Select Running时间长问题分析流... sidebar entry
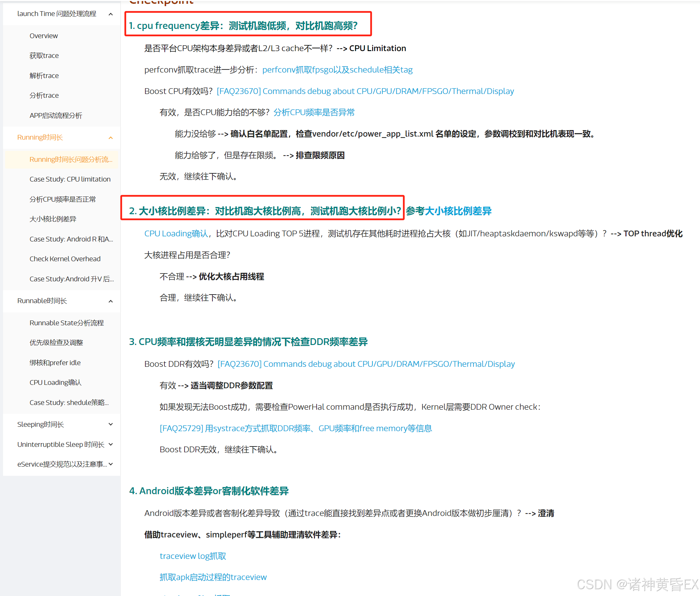This screenshot has width=700, height=596. tap(71, 159)
